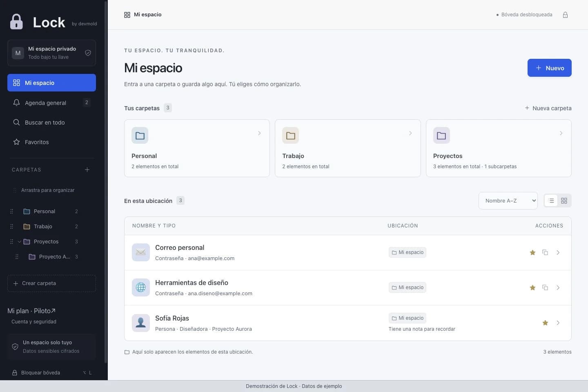The image size is (588, 392).
Task: Click the shield check icon beside Mi espacio privado
Action: point(88,53)
